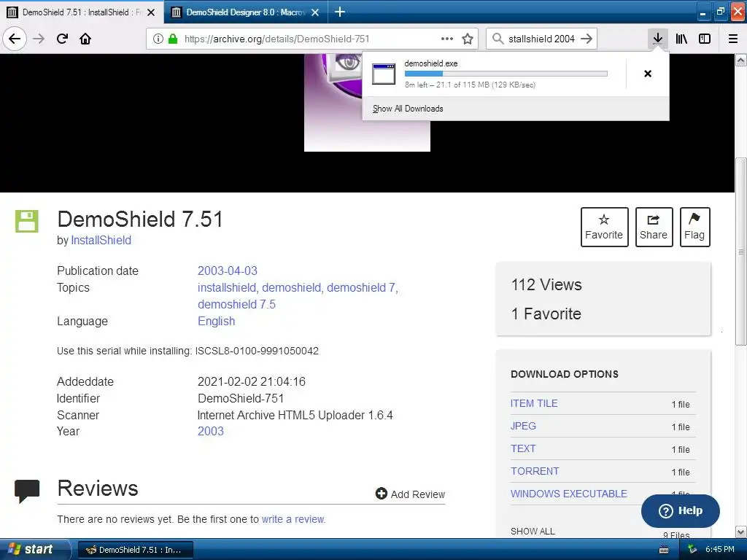Open the Library toolbar icon
The image size is (747, 560).
[681, 39]
